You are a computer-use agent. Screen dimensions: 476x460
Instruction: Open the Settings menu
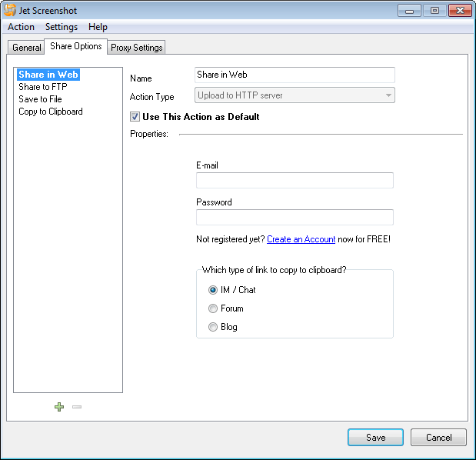pos(62,27)
